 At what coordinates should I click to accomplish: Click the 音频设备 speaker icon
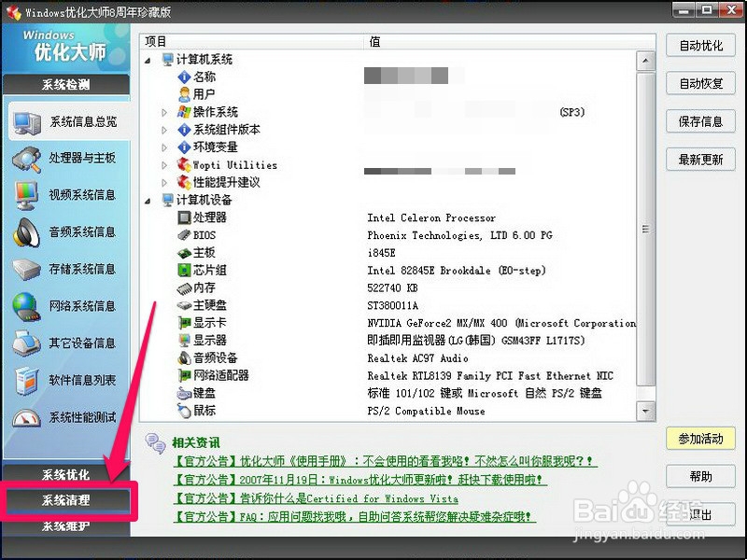click(184, 357)
